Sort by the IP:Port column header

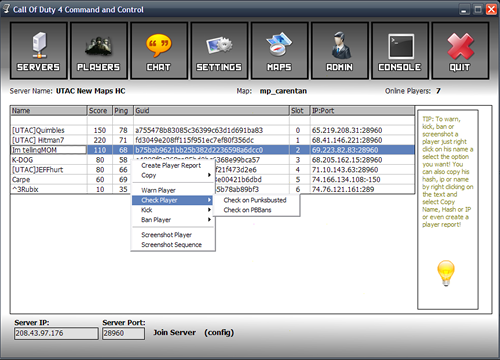tap(362, 111)
